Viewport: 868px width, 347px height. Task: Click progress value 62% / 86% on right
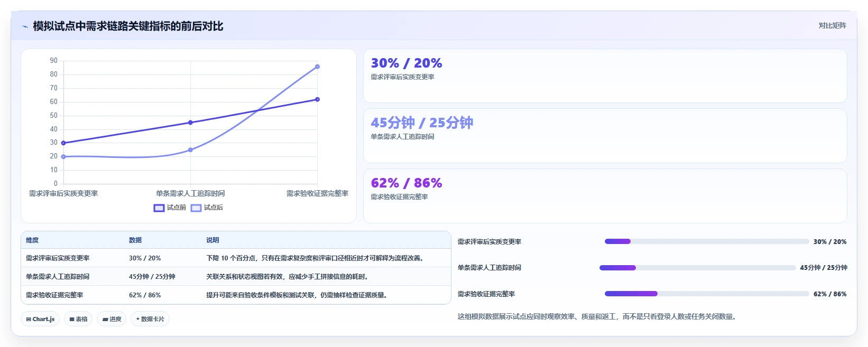click(x=830, y=294)
